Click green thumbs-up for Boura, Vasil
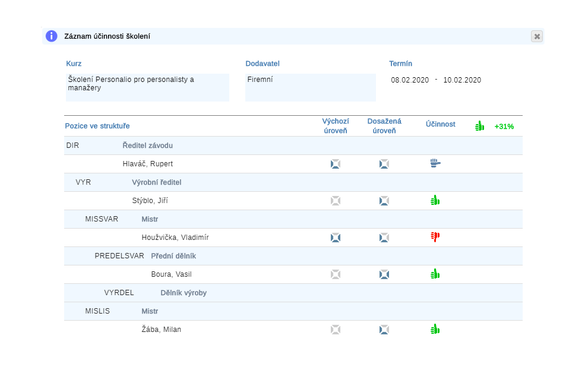Viewport: 588px width, 386px height. (x=435, y=274)
